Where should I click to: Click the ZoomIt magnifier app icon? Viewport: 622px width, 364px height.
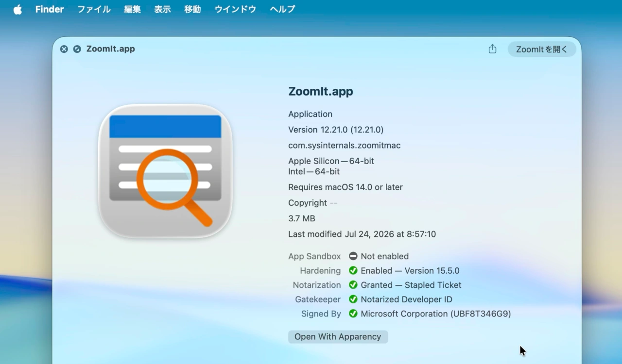tap(165, 171)
